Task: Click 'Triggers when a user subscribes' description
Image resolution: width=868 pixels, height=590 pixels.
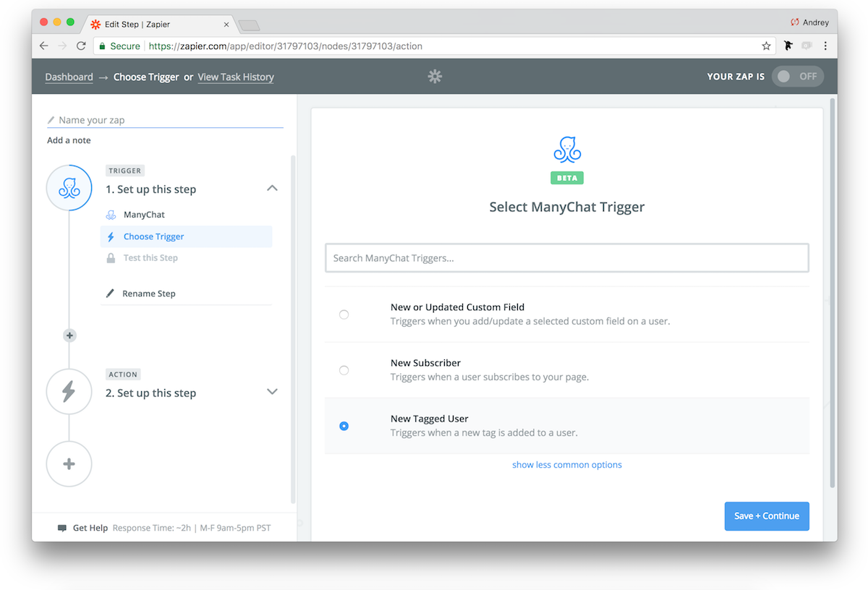Action: tap(490, 377)
